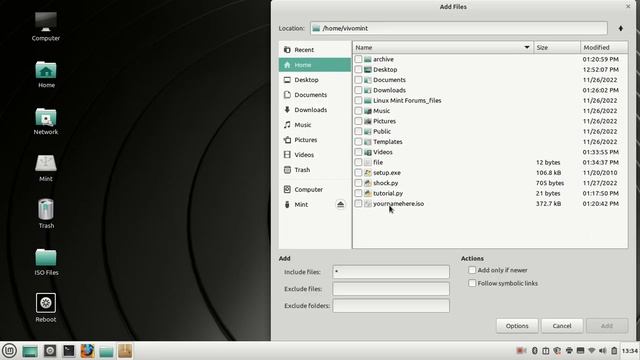Click the screen recording tray icon
This screenshot has width=640, height=360.
click(521, 351)
